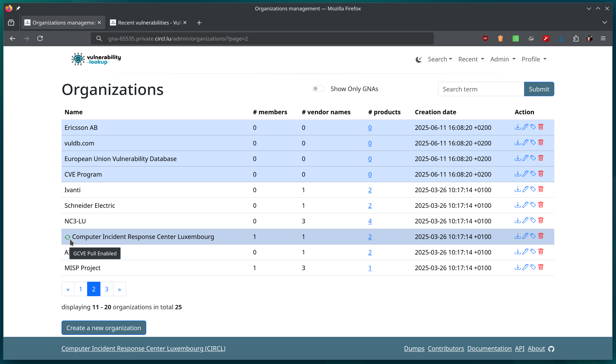This screenshot has width=616, height=364.
Task: Open Contributors footer link
Action: pos(446,349)
